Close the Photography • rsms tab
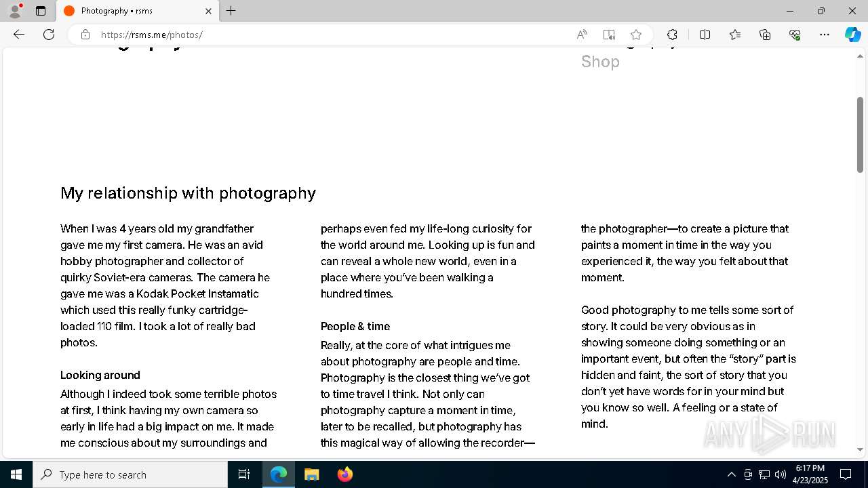 click(208, 11)
